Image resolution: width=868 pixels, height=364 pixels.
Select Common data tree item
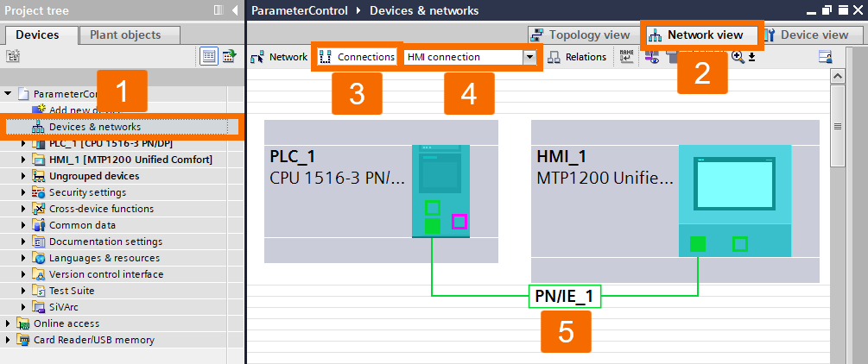(83, 225)
